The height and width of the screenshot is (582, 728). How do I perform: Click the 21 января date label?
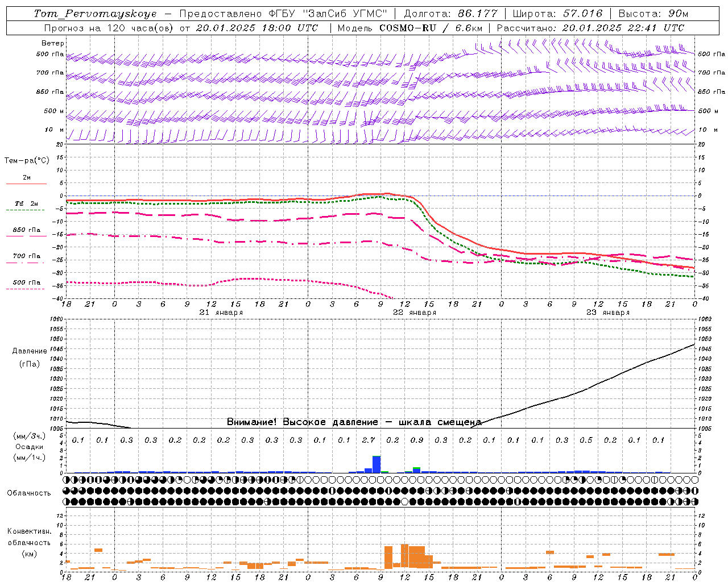tap(221, 313)
